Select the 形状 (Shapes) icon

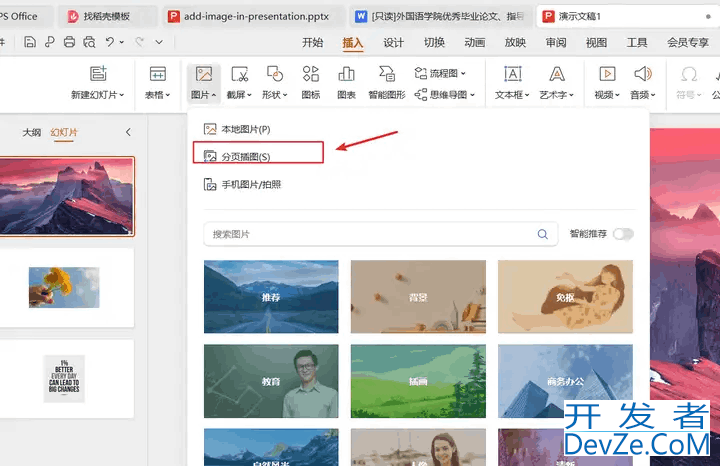point(275,75)
